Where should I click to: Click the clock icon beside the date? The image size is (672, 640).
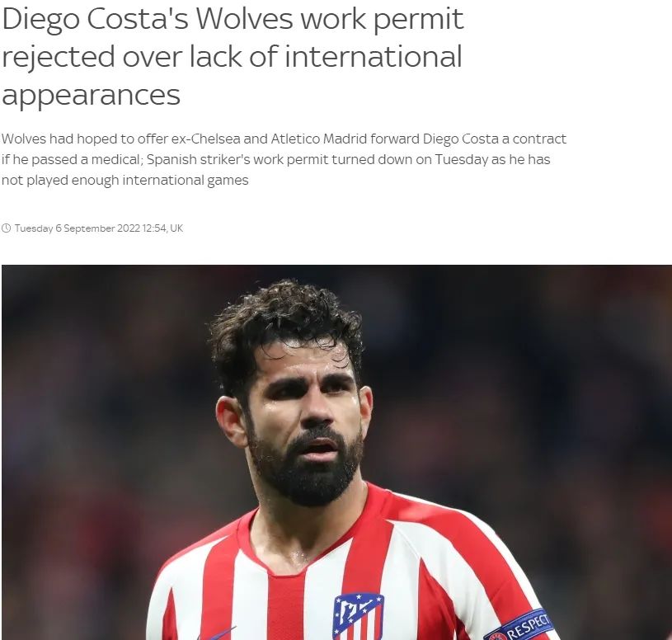[x=6, y=228]
